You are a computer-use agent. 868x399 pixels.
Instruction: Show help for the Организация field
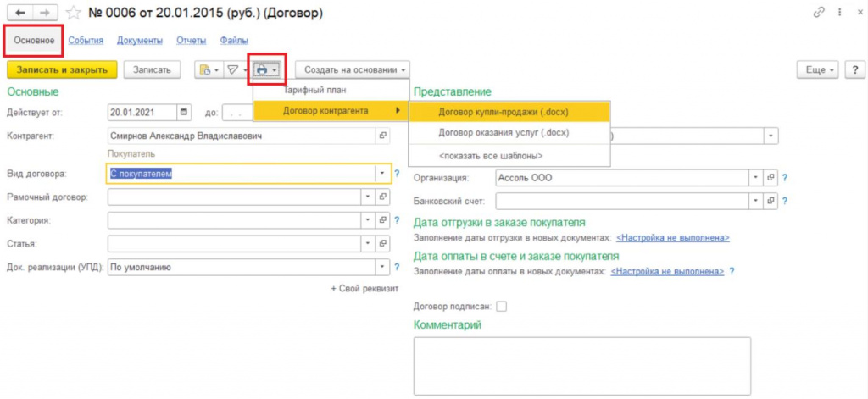[x=784, y=178]
